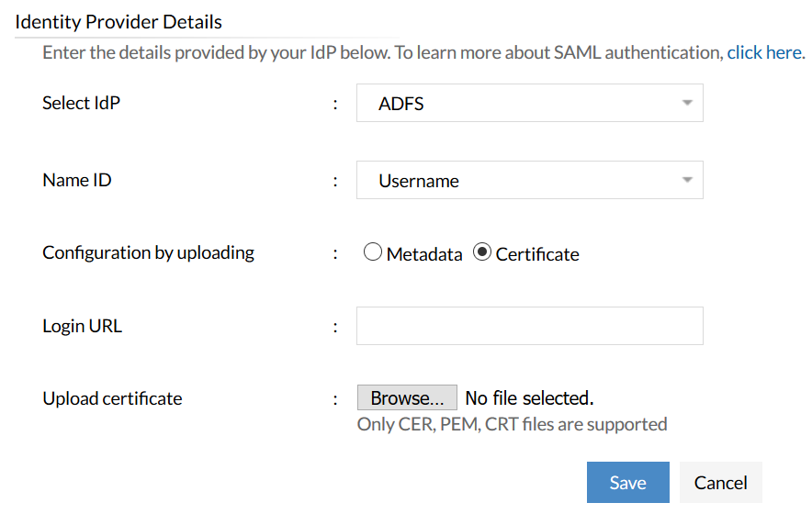Select the Metadata radio button
The height and width of the screenshot is (514, 812).
click(x=373, y=252)
